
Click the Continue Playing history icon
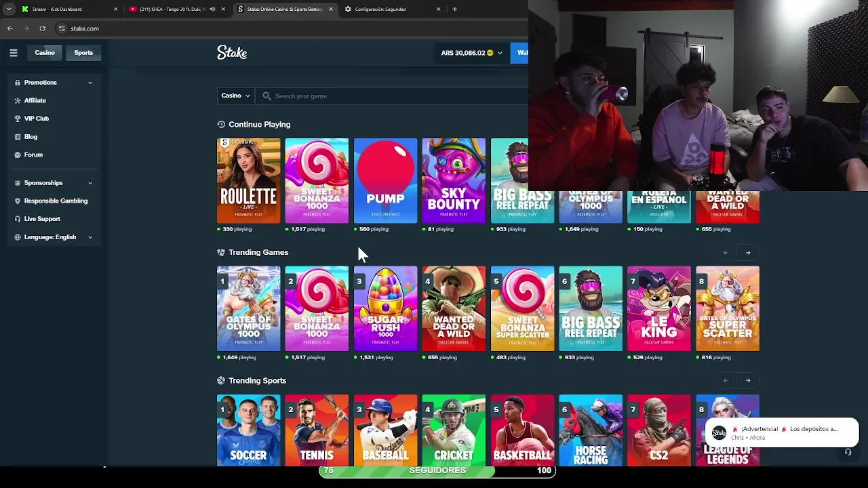tap(221, 125)
